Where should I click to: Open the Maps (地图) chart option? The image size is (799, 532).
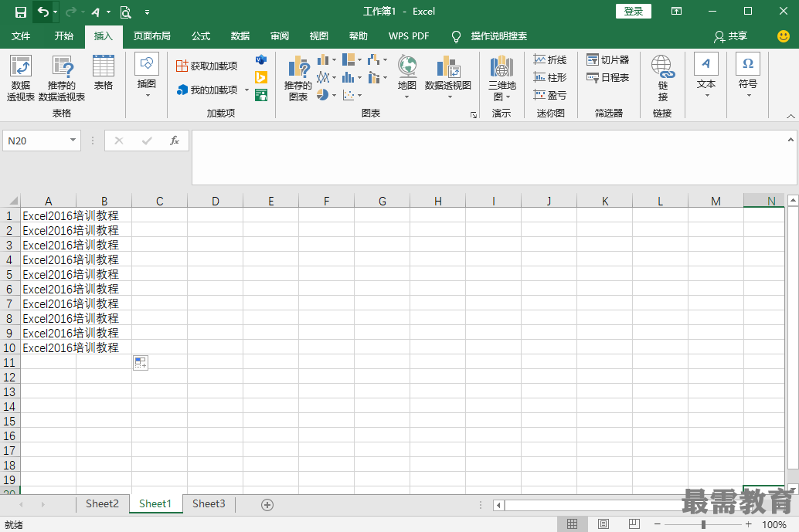coord(407,77)
